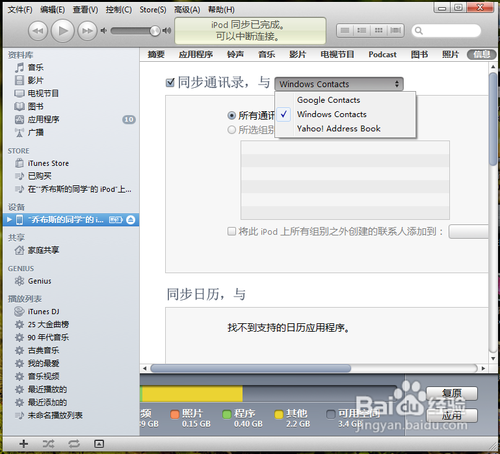Screen dimensions: 500x454
Task: Open 文件(F) menu
Action: 20,10
